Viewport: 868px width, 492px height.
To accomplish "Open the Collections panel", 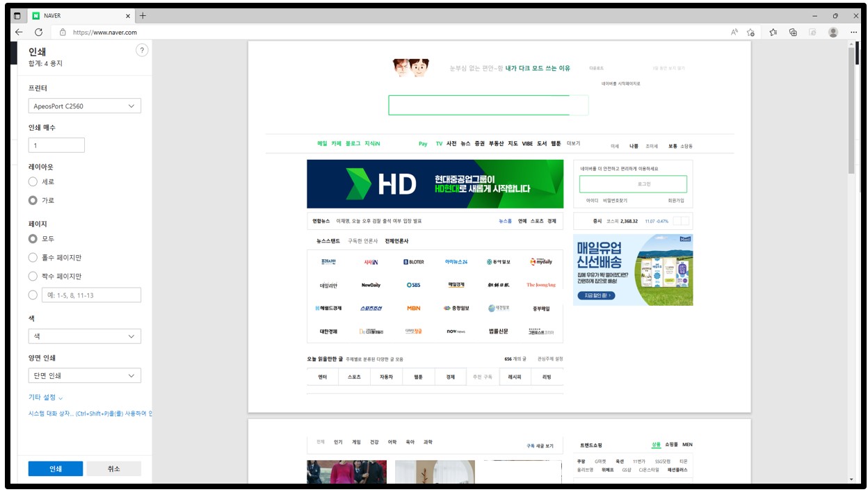I will click(x=793, y=32).
